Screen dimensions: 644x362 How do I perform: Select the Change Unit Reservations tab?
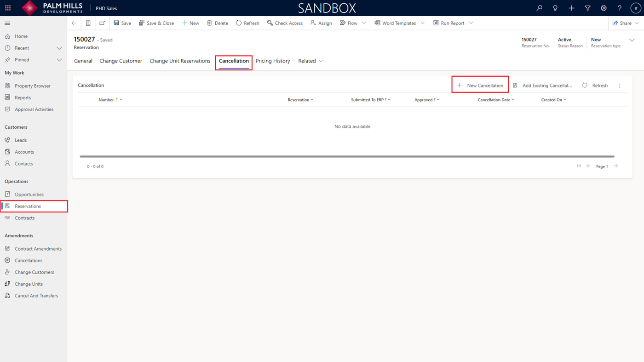point(180,61)
